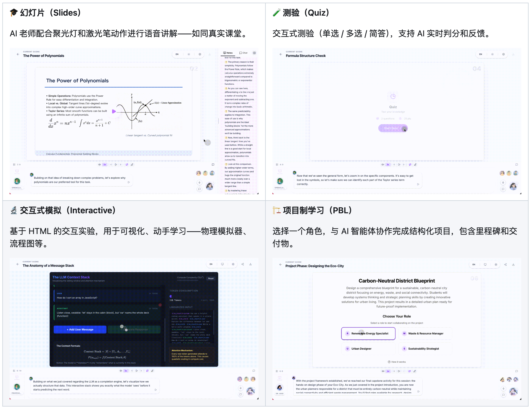
Task: Click the download icon in the Message Stack header
Action: pos(250,264)
